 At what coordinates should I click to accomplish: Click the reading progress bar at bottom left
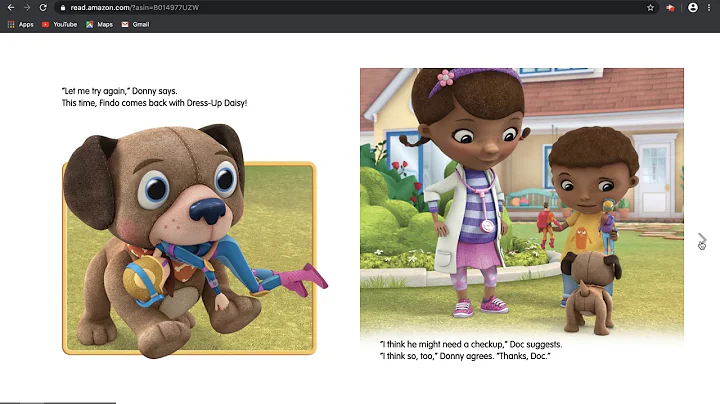pyautogui.click(x=58, y=403)
